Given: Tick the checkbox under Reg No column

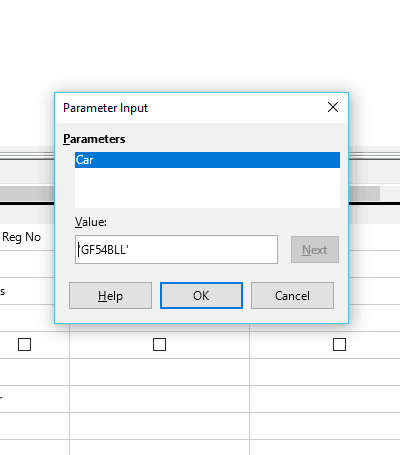Looking at the screenshot, I should point(24,345).
